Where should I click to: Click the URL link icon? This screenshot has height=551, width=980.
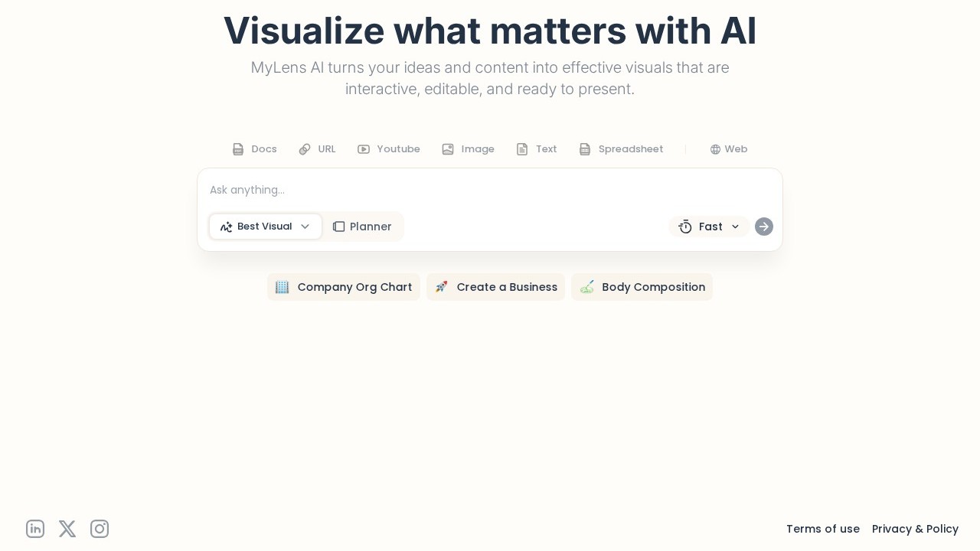point(305,149)
